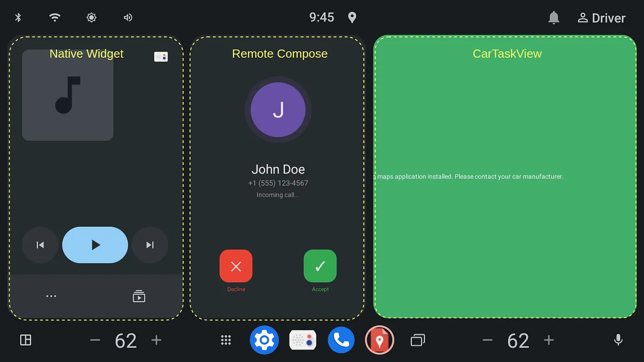Tap the 9:45 clock
The width and height of the screenshot is (644, 362).
click(322, 17)
